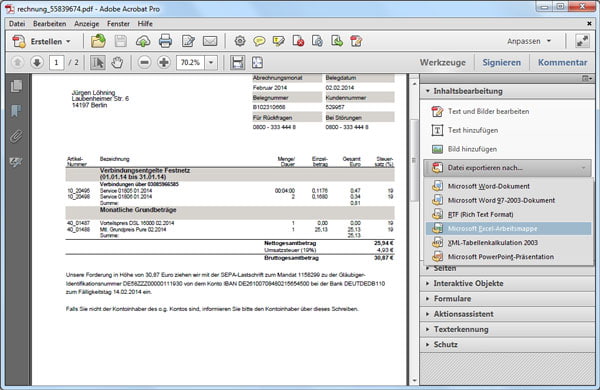Show signatures panel in sidebar
The image size is (600, 390).
point(16,162)
